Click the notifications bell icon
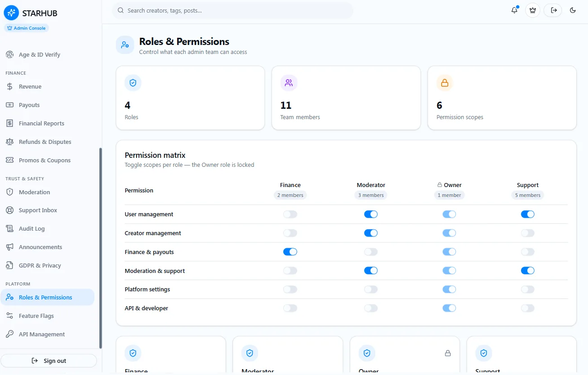This screenshot has width=588, height=375. click(514, 10)
